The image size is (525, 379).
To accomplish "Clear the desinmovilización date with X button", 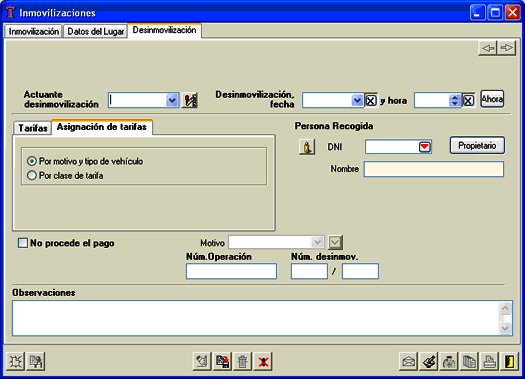I will (371, 100).
